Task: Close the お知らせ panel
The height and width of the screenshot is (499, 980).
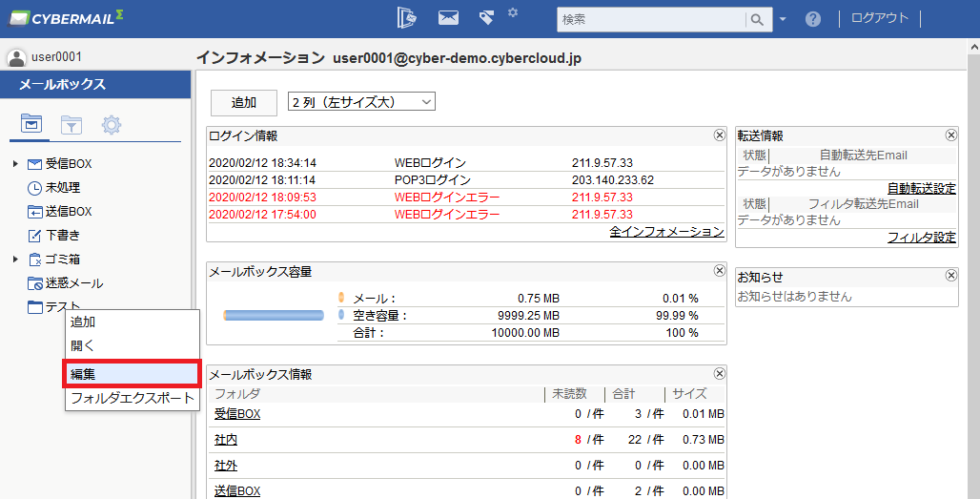Action: click(x=951, y=275)
